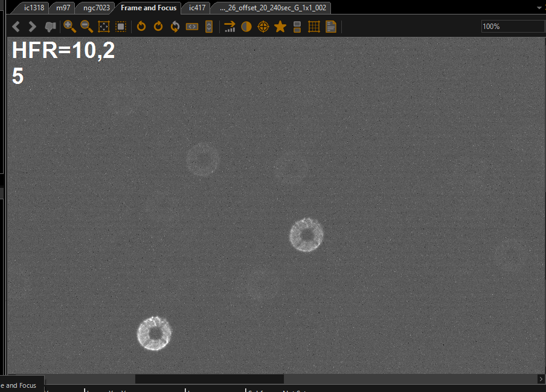
Task: Click the flip horizontal icon
Action: [x=192, y=27]
